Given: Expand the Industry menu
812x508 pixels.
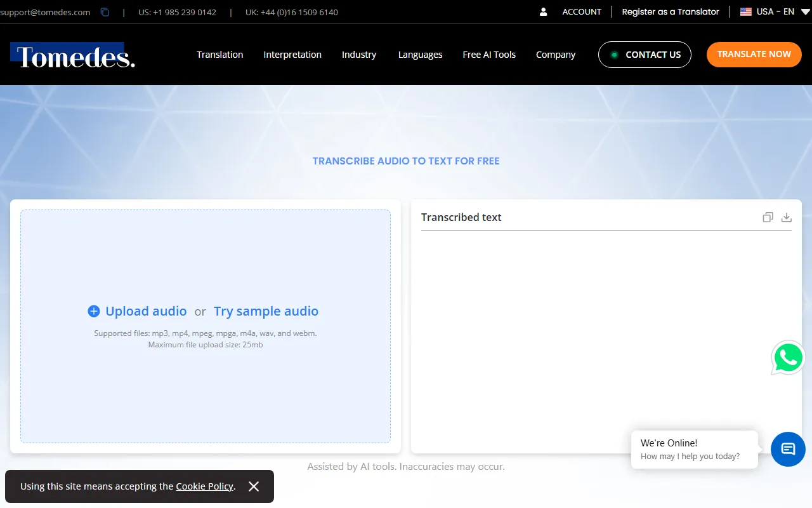Looking at the screenshot, I should click(359, 55).
